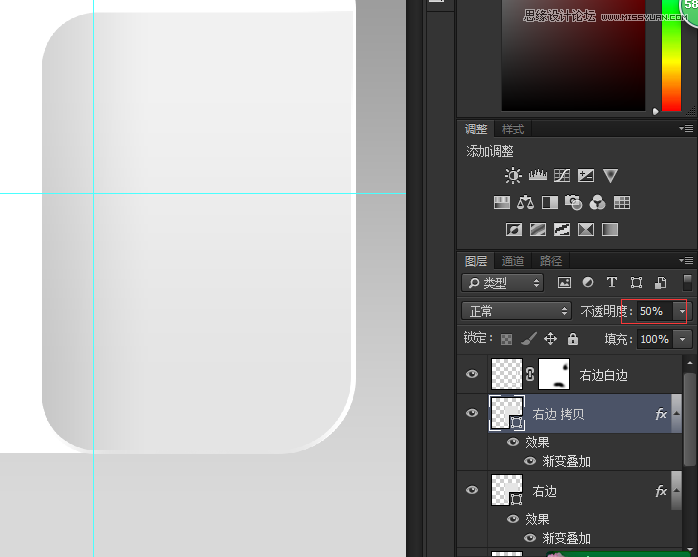Click fx icon on 右边 拷贝 layer
This screenshot has width=698, height=557.
click(661, 414)
